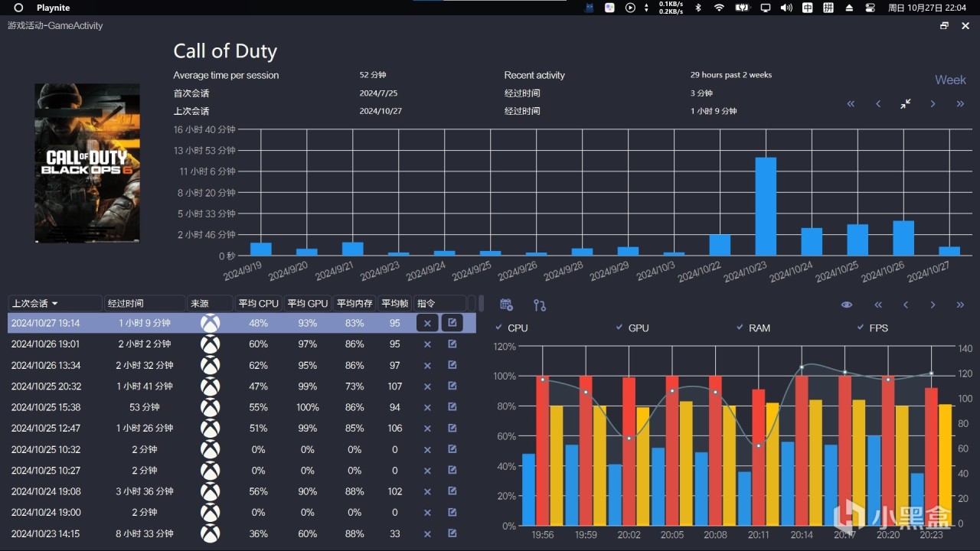Screen dimensions: 980x551
Task: Open the Wi-Fi status menu
Action: point(719,8)
